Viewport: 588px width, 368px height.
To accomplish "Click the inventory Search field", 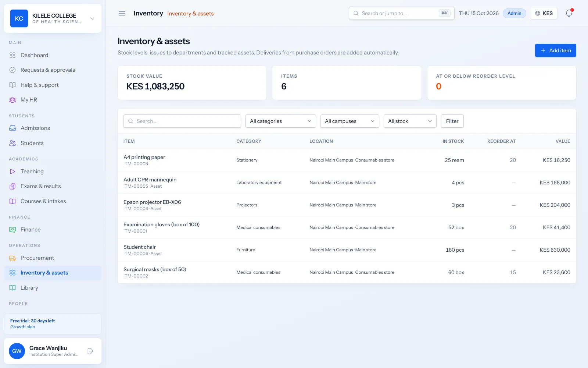I will (x=182, y=121).
